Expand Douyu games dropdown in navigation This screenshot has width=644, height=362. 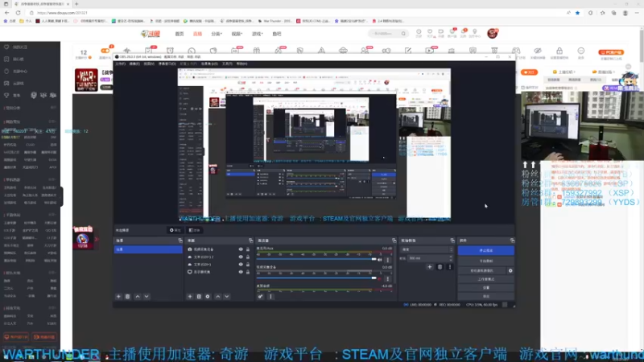tap(257, 34)
